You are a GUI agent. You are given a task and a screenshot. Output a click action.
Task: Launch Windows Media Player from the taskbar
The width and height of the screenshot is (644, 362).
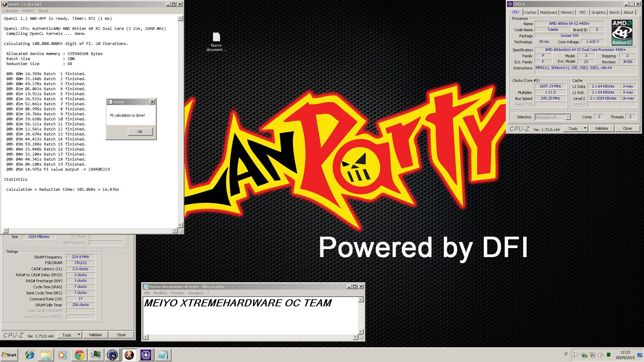(62, 355)
